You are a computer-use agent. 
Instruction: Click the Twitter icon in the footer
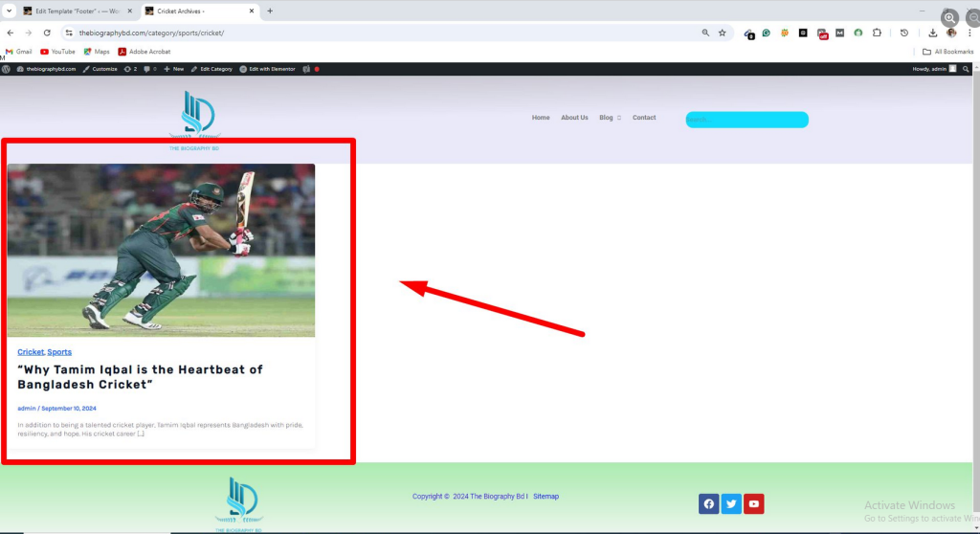tap(731, 504)
